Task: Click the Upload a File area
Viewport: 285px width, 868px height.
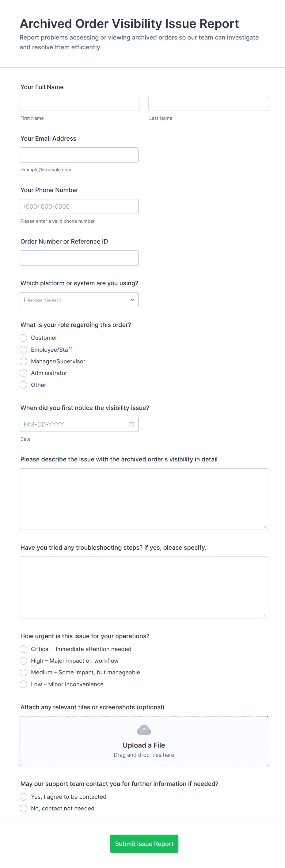Action: coord(144,745)
